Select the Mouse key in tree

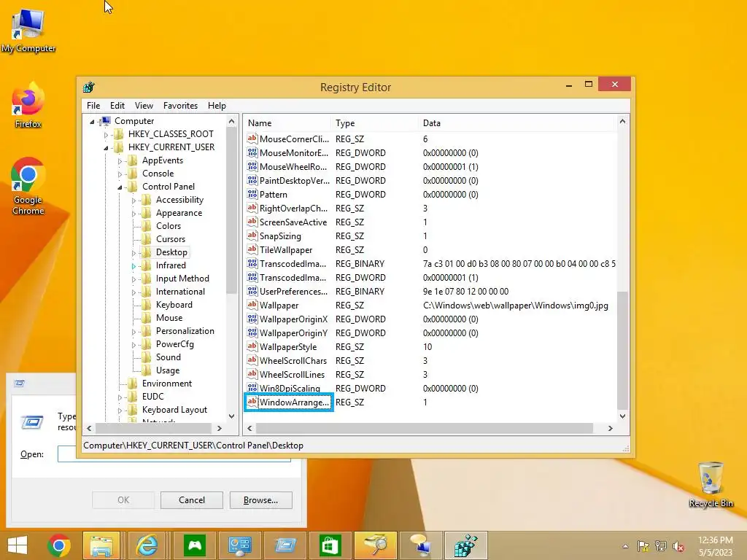[x=169, y=318]
